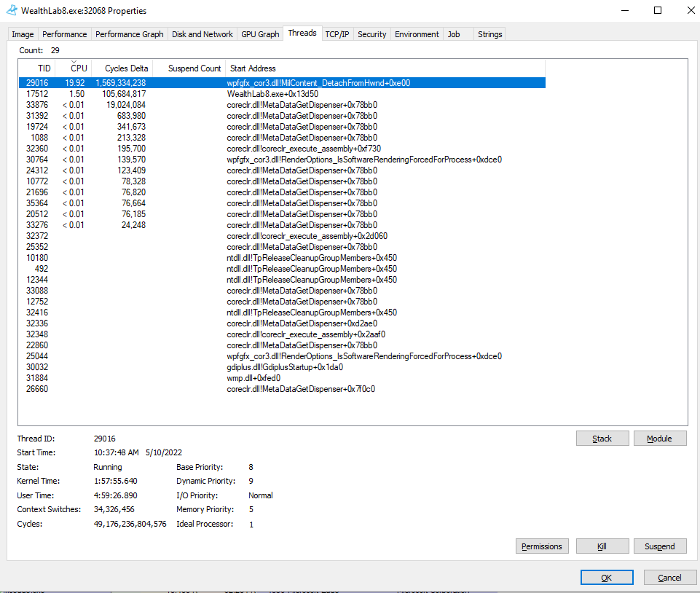This screenshot has width=700, height=593.
Task: Open the TCP/IP tab
Action: pos(337,34)
